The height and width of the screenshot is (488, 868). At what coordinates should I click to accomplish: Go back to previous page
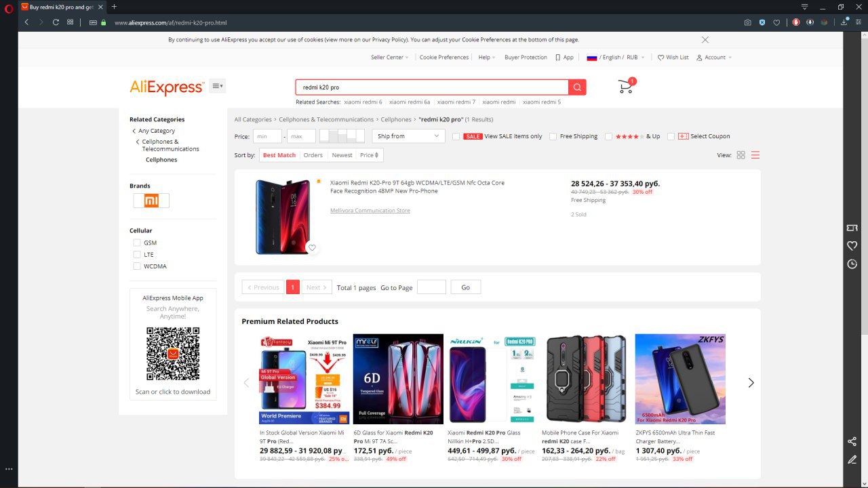click(26, 22)
